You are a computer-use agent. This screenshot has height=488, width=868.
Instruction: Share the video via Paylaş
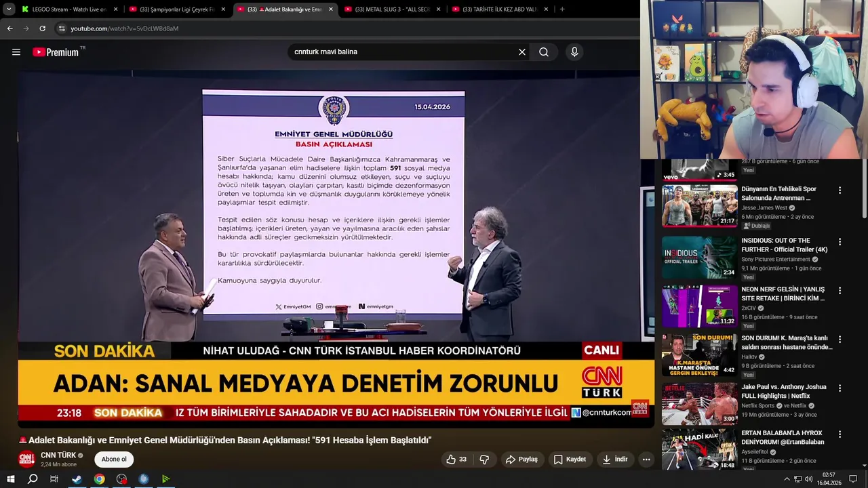pyautogui.click(x=521, y=460)
